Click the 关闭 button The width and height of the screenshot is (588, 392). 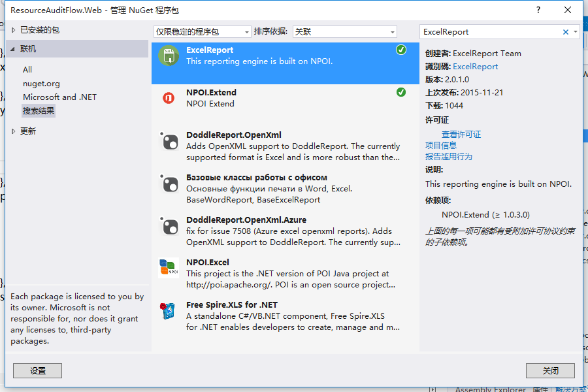(550, 370)
